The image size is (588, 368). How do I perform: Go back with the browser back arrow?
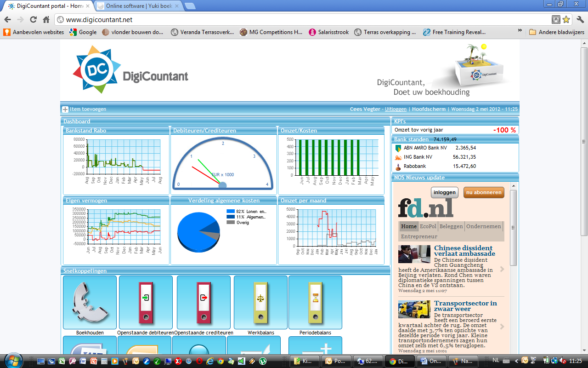[7, 20]
